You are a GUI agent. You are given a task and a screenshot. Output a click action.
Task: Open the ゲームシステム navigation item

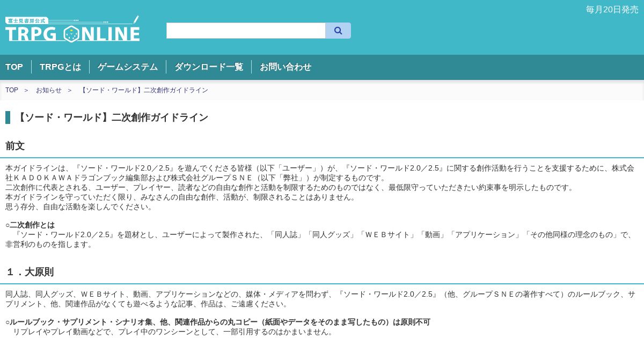tap(128, 67)
